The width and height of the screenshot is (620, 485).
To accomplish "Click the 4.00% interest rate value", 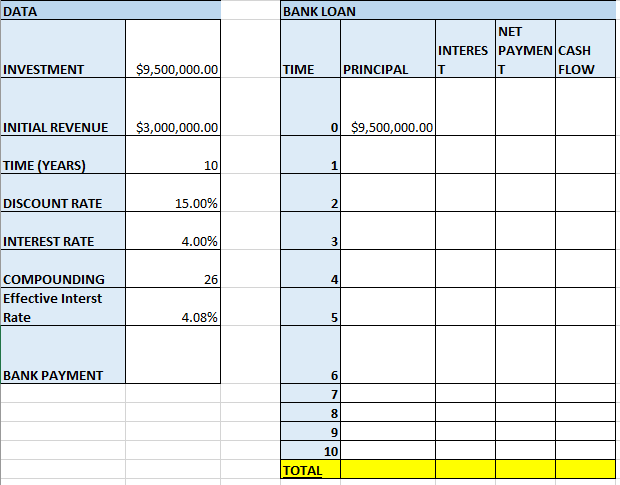I will [x=173, y=230].
